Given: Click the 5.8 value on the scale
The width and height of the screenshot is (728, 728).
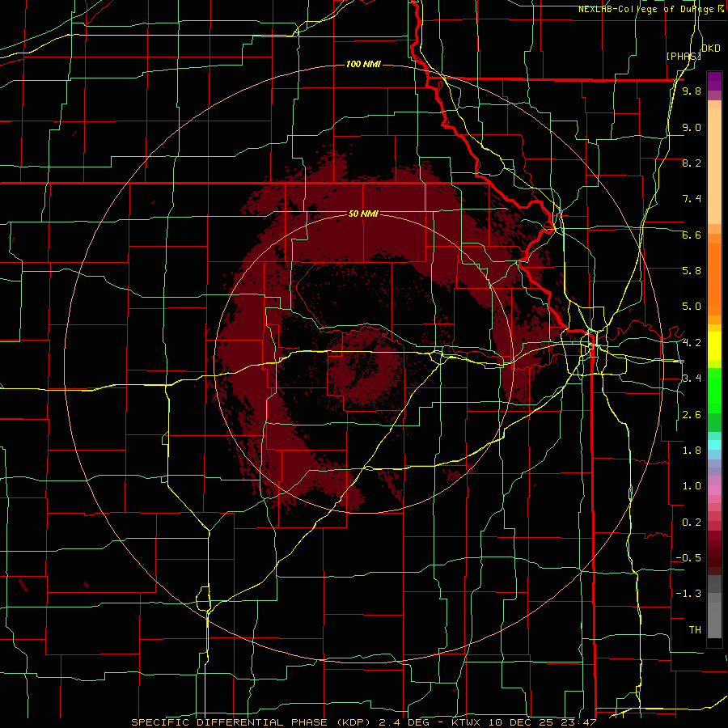Looking at the screenshot, I should [692, 271].
